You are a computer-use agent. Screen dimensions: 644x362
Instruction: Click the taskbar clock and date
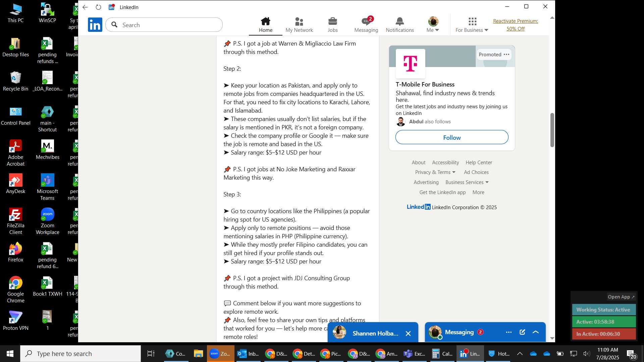[607, 354]
